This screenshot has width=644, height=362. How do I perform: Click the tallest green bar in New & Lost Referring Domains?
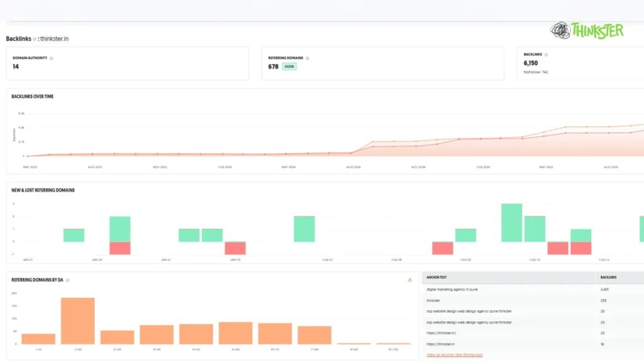tap(511, 222)
